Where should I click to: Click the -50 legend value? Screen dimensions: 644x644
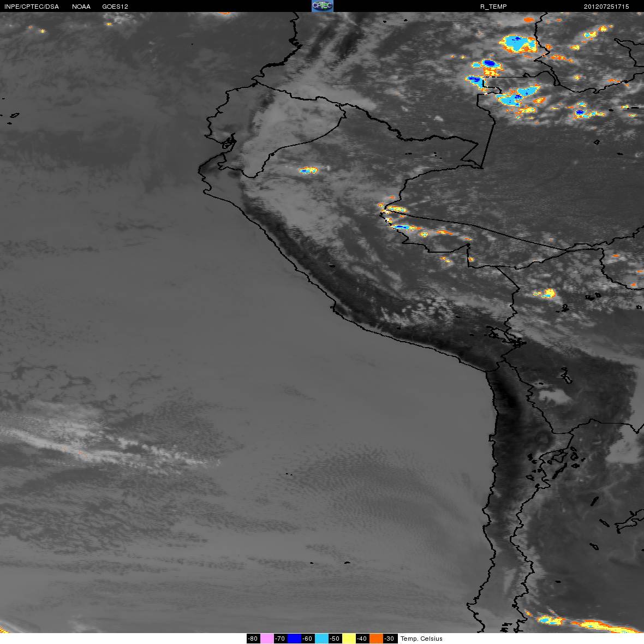click(335, 639)
